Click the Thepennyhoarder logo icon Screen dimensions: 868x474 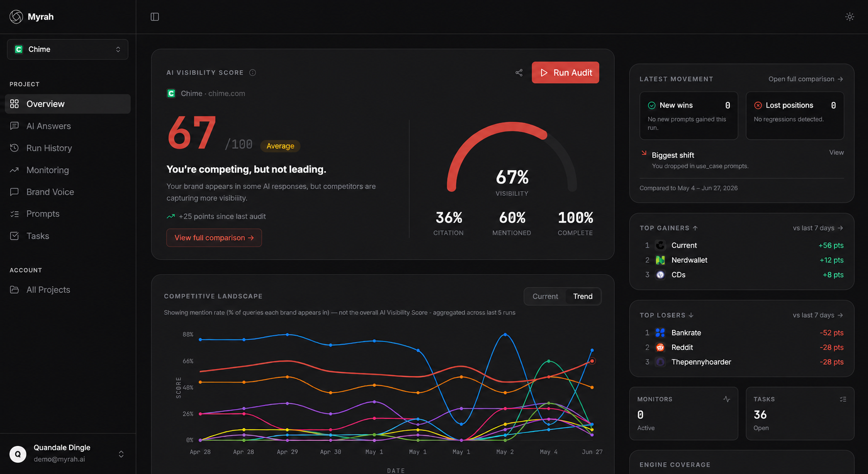(660, 362)
